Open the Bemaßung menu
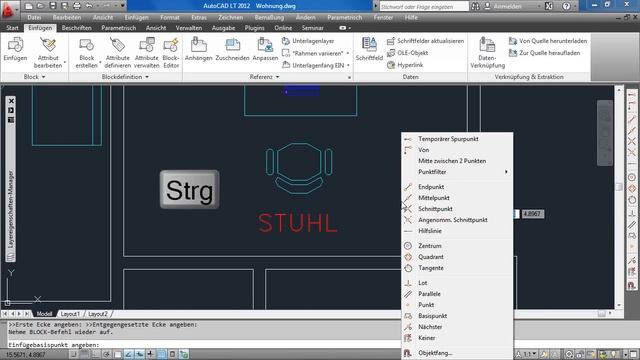640x360 pixels. pyautogui.click(x=269, y=17)
